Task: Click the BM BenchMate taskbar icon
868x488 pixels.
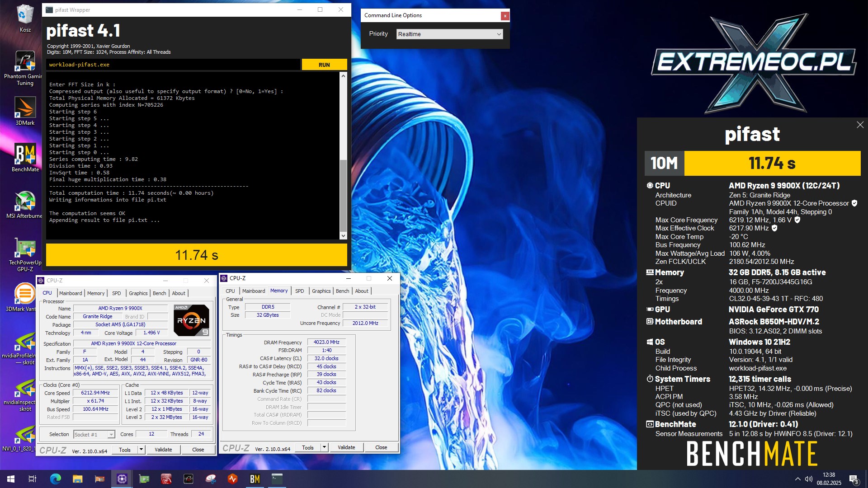Action: pyautogui.click(x=255, y=479)
